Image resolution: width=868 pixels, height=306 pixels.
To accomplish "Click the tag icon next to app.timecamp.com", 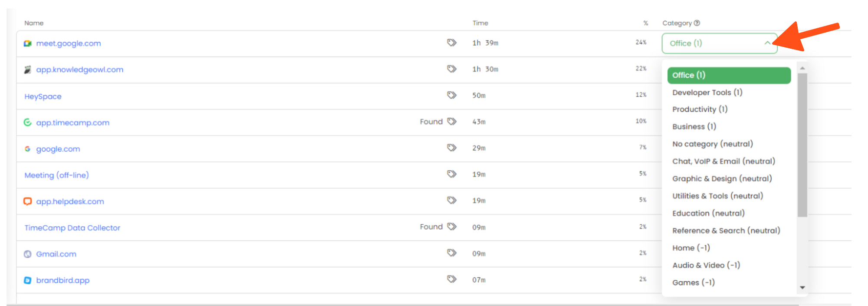I will click(x=452, y=121).
